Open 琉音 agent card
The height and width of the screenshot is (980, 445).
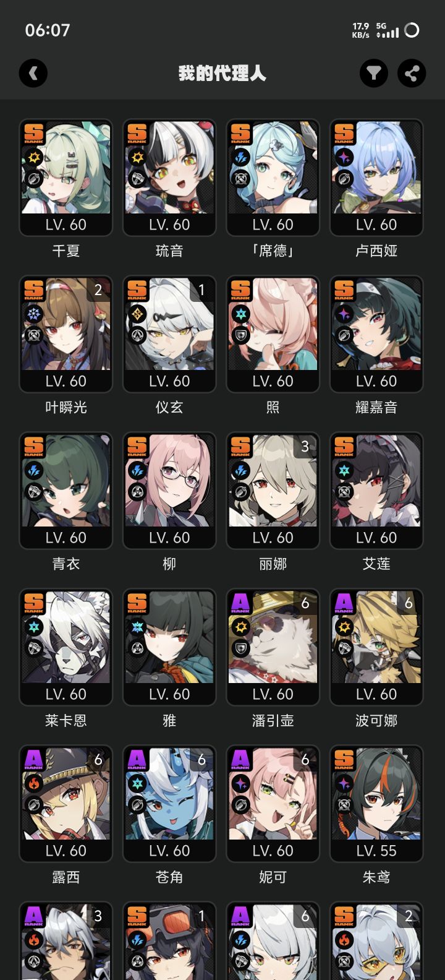click(x=169, y=178)
